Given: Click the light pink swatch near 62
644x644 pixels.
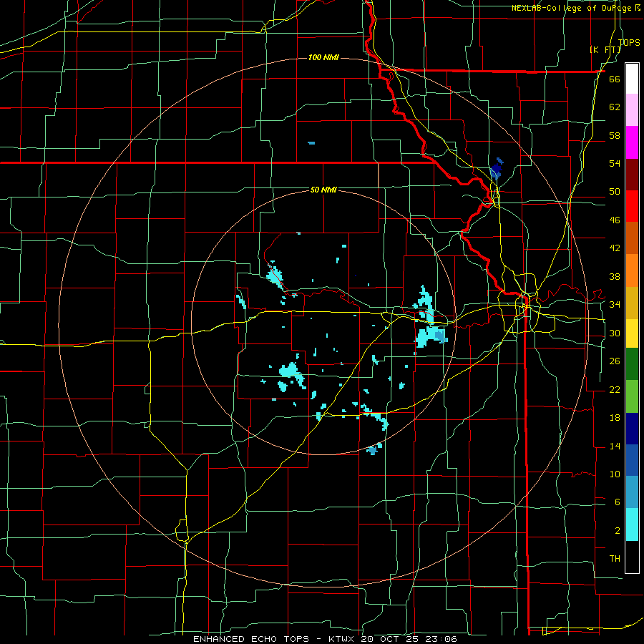Looking at the screenshot, I should (632, 109).
